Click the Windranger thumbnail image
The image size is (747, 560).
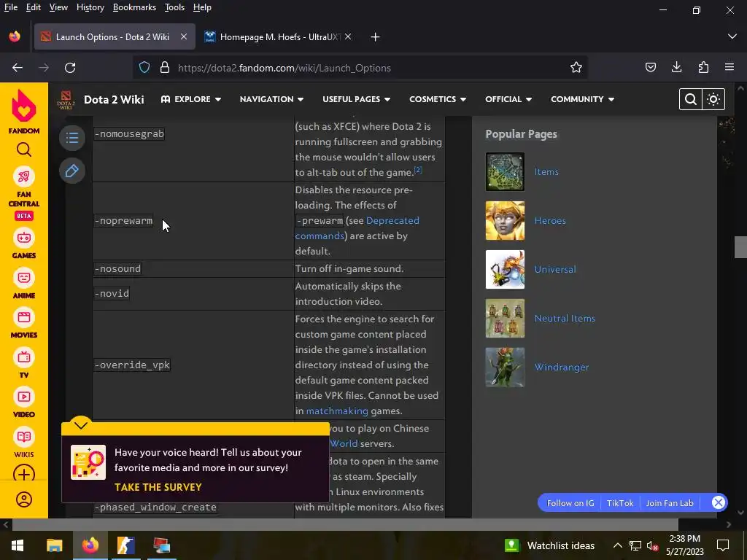pos(505,367)
